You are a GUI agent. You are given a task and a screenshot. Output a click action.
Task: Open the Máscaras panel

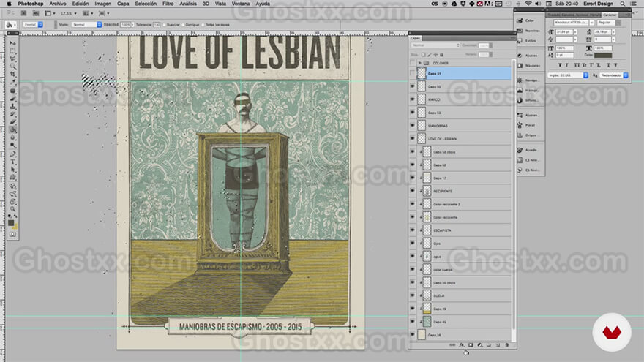point(529,65)
